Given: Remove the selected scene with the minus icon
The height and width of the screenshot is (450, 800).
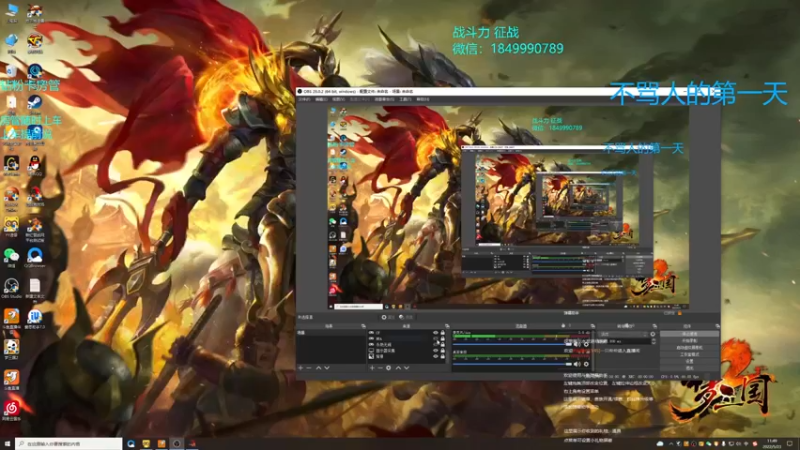Looking at the screenshot, I should coord(309,368).
